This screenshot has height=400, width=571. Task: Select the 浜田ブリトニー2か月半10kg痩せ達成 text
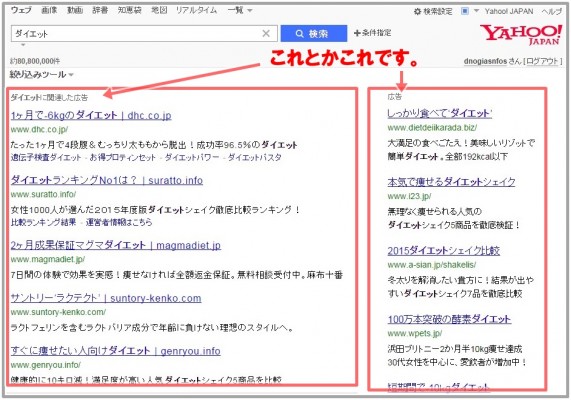(455, 349)
